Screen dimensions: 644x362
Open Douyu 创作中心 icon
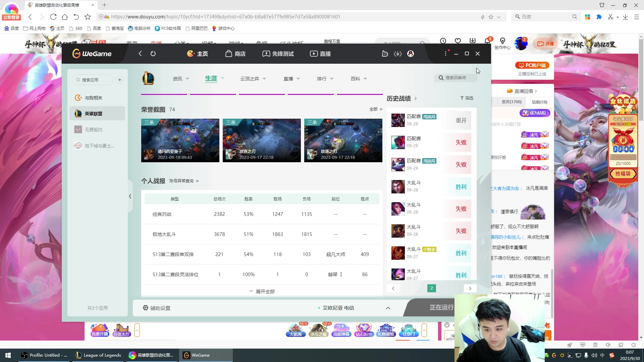(x=502, y=43)
